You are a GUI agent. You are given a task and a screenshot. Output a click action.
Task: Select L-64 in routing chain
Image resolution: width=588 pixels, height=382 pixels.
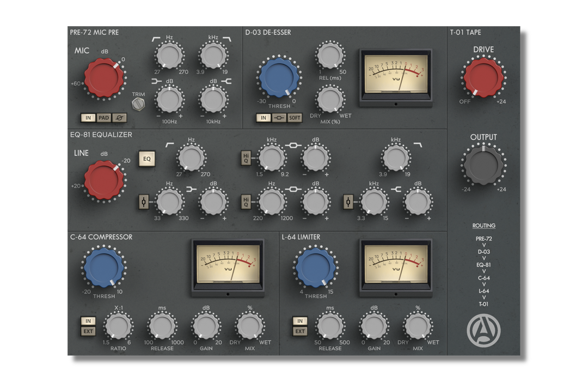(x=484, y=291)
